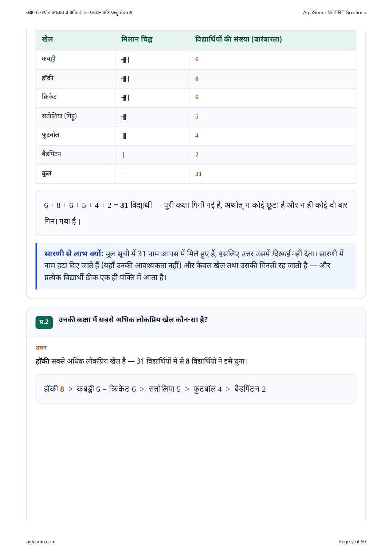The height and width of the screenshot is (555, 392).
Task: Click the कबड्डी row label
Action: click(49, 59)
